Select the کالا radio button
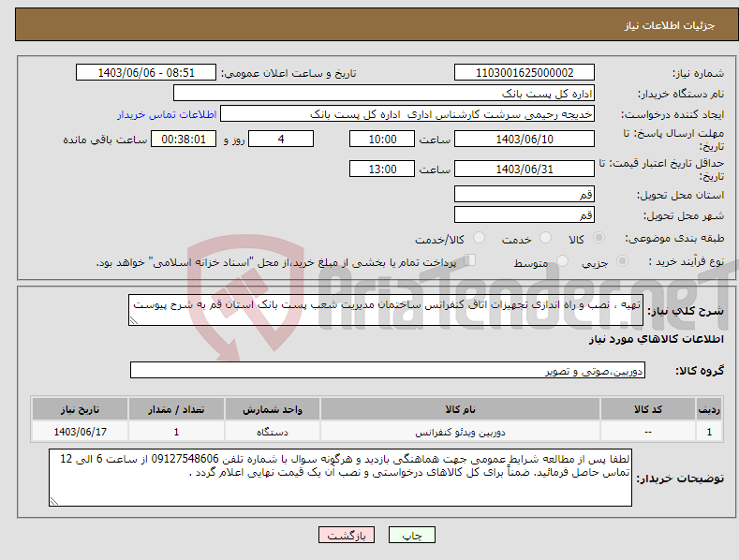This screenshot has height=560, width=739. click(599, 238)
